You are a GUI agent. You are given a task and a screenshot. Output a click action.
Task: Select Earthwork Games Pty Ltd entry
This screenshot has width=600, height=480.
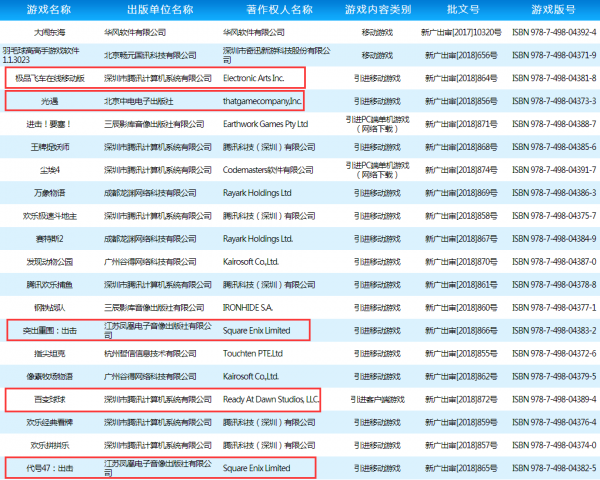pos(266,124)
